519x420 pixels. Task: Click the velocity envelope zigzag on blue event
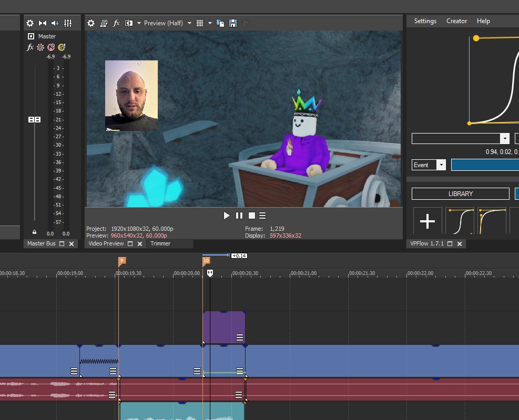(99, 361)
